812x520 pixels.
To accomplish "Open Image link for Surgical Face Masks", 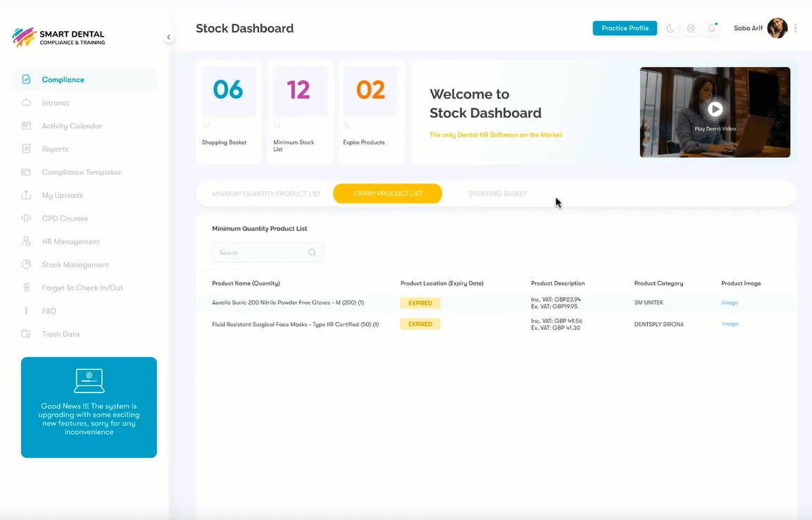I will click(x=730, y=323).
